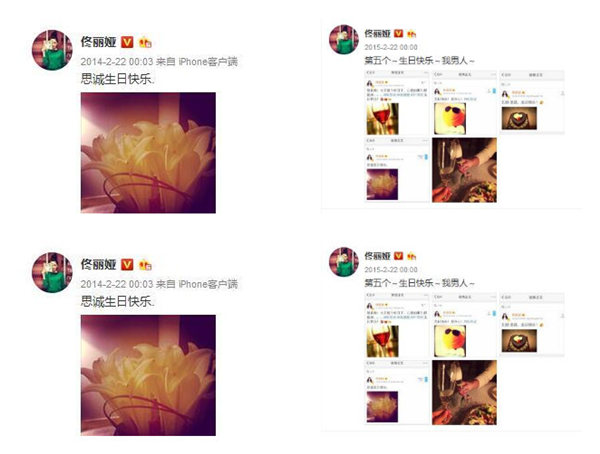Click the V verified badge in lower 2015 post
This screenshot has width=600, height=454.
pos(398,256)
